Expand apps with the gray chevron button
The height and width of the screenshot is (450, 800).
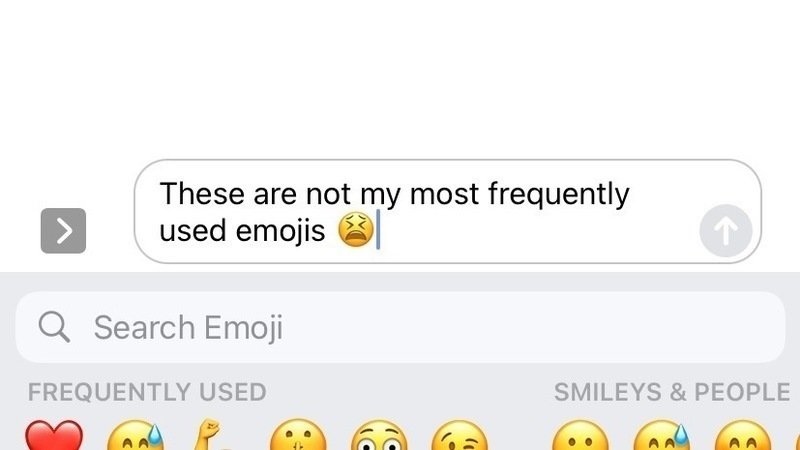(63, 231)
